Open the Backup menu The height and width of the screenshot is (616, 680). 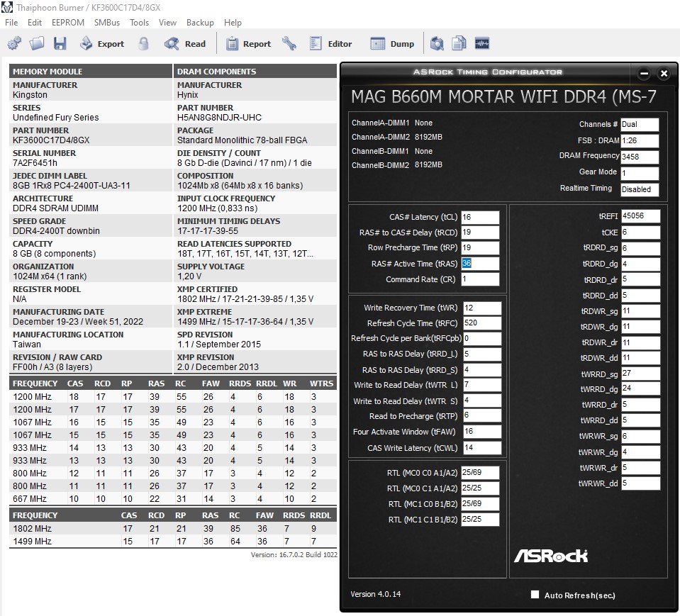[200, 23]
